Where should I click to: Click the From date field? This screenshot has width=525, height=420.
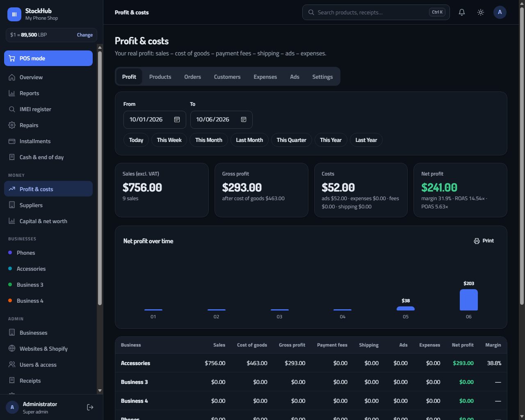coord(155,119)
